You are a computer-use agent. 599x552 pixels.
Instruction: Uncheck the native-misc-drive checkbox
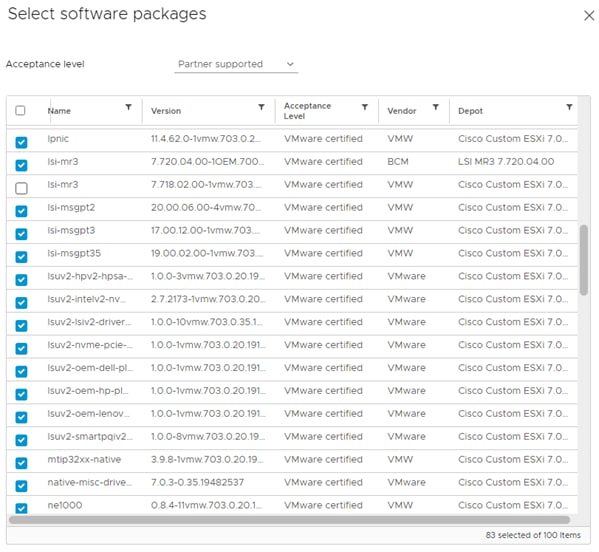[21, 486]
